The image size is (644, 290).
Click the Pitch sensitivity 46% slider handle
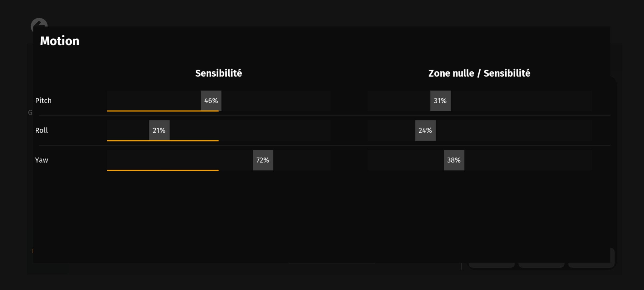click(211, 101)
